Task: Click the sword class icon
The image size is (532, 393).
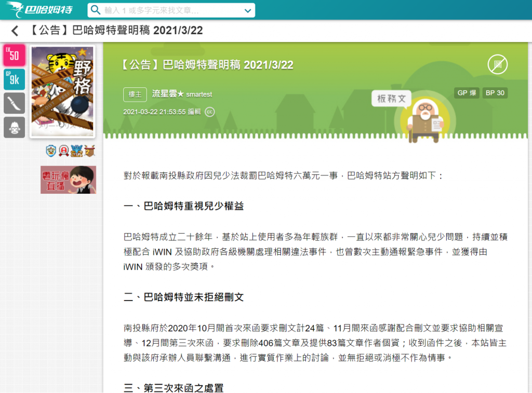Action: [x=14, y=103]
